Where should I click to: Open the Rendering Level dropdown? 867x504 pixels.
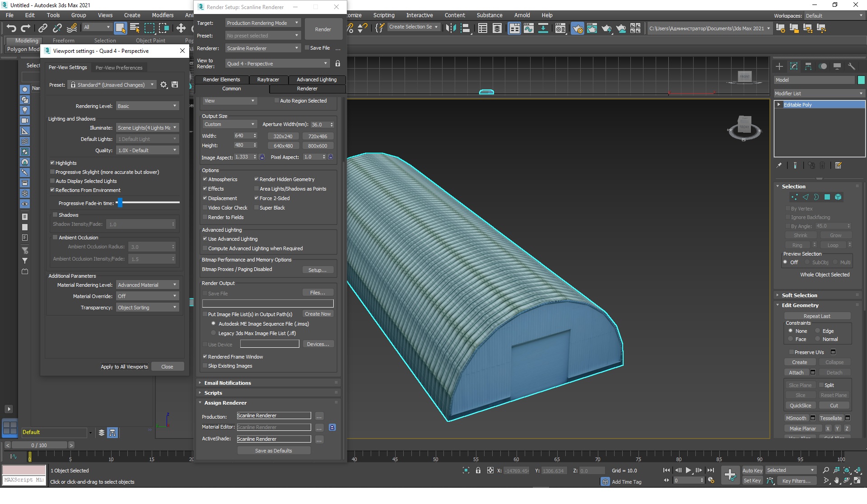pyautogui.click(x=147, y=106)
